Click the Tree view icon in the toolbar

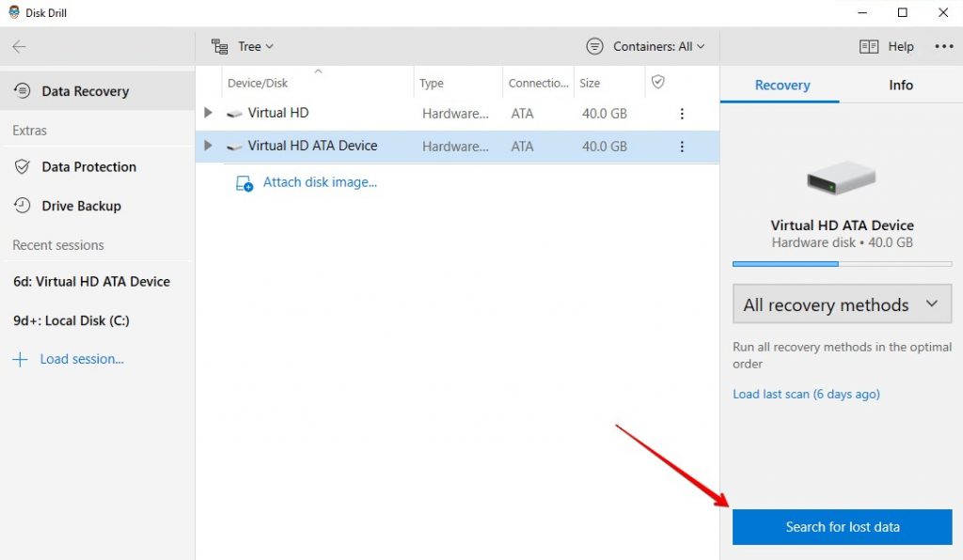(219, 45)
